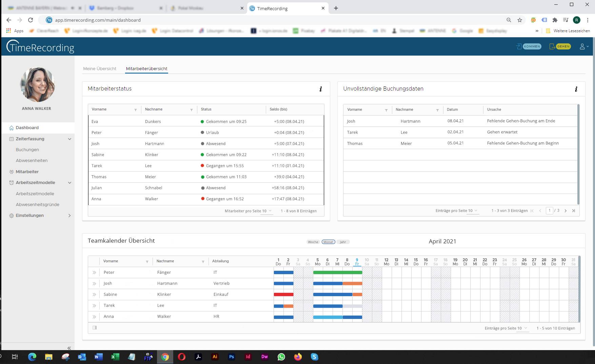Screen dimensions: 595x364
Task: Open info icon for Unvollständige Buchungsdaten
Action: click(576, 89)
